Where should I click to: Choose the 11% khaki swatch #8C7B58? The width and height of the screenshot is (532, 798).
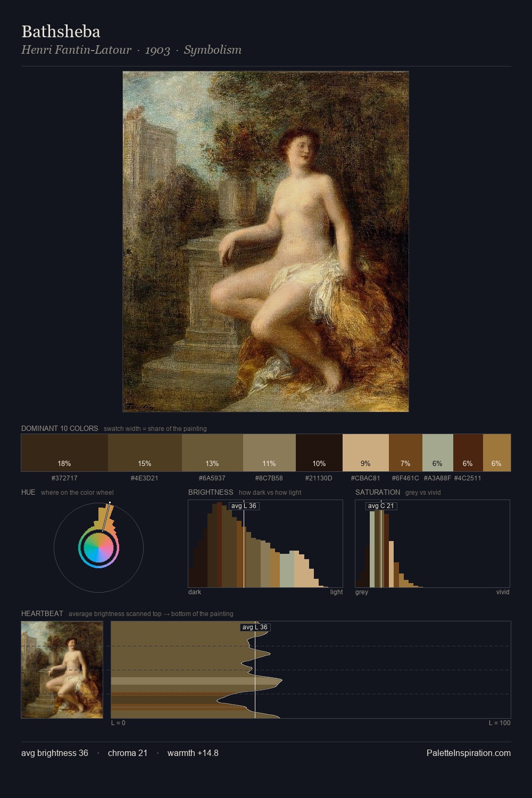(x=269, y=453)
